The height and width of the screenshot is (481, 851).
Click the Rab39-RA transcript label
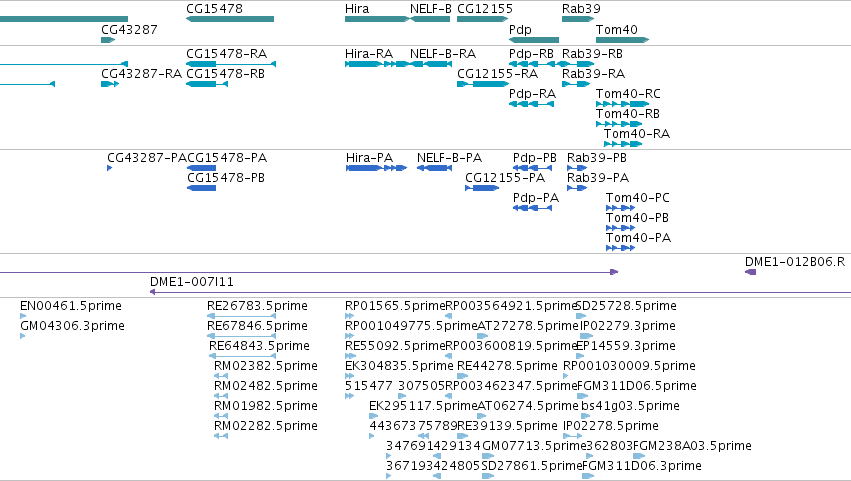click(593, 73)
